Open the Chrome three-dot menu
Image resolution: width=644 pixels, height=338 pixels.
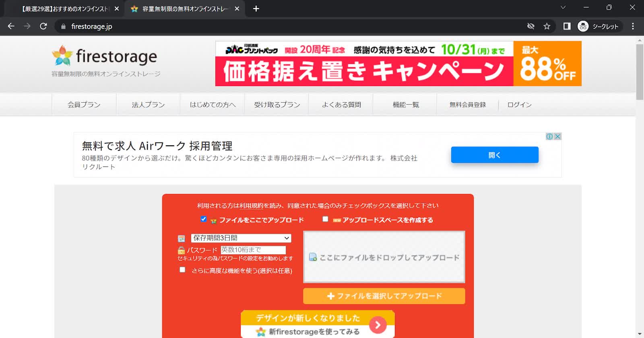[633, 26]
